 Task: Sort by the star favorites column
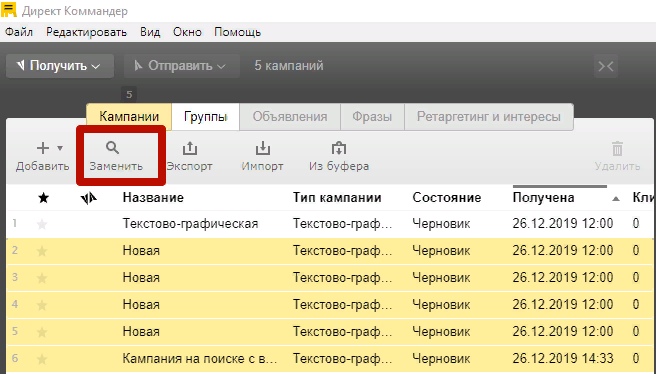(x=44, y=197)
